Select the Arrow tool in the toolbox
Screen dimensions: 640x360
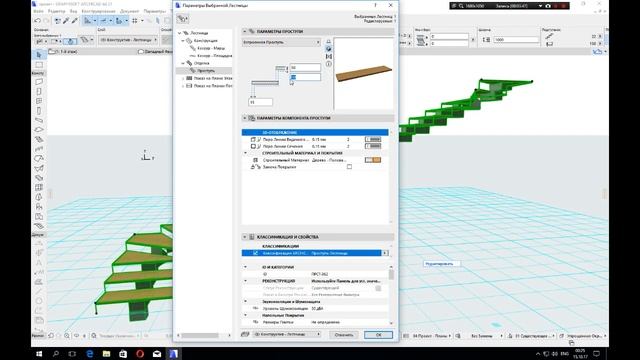(x=39, y=55)
